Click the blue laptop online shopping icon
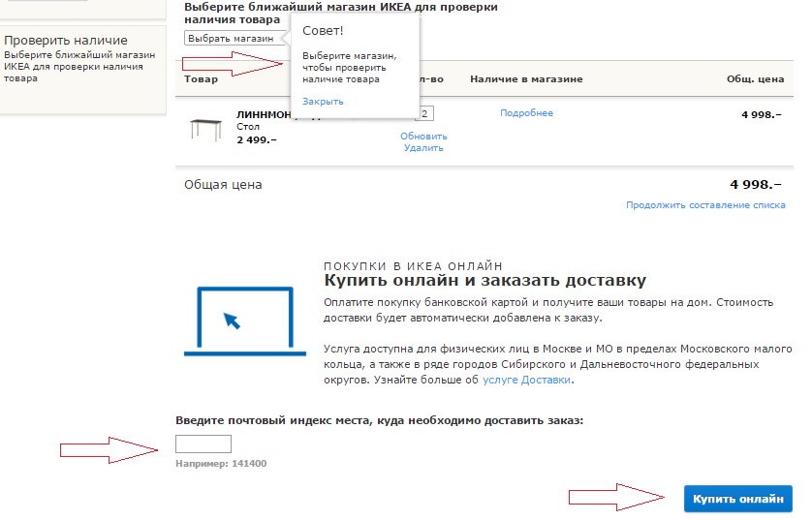This screenshot has width=812, height=520. (245, 321)
